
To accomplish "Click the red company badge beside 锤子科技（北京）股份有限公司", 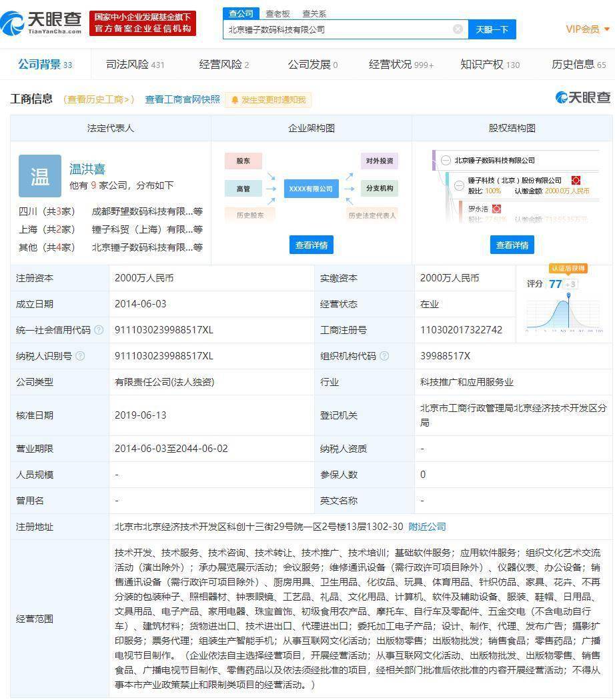I will click(576, 181).
